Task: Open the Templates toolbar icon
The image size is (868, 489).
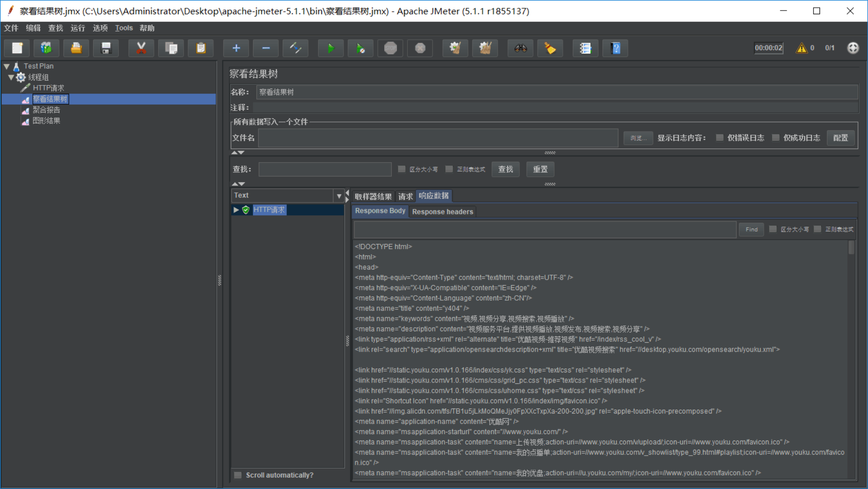Action: tap(47, 48)
